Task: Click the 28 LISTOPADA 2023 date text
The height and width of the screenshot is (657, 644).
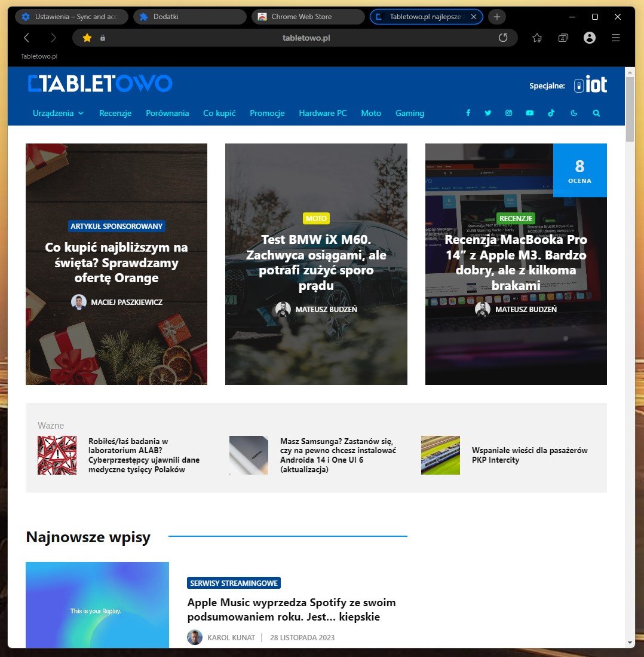Action: coord(302,637)
